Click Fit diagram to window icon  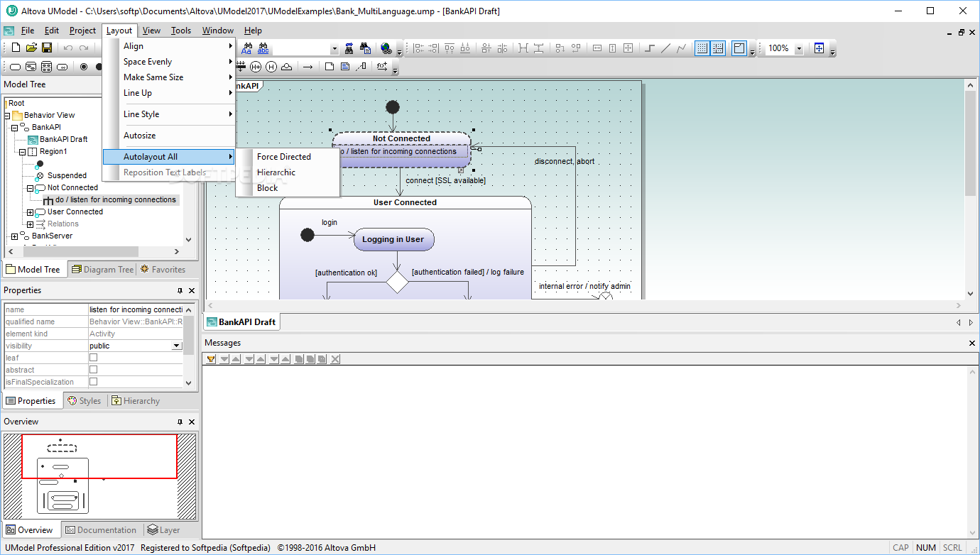pos(819,48)
